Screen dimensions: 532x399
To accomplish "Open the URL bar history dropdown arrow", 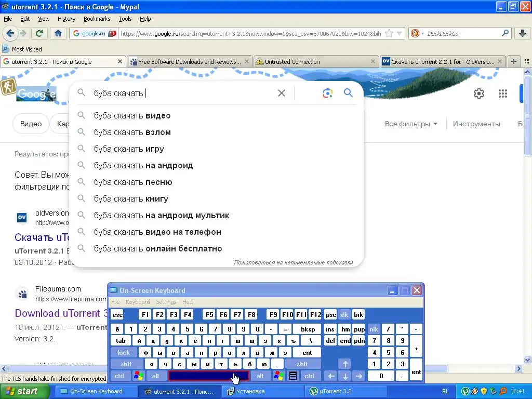I will click(x=400, y=33).
